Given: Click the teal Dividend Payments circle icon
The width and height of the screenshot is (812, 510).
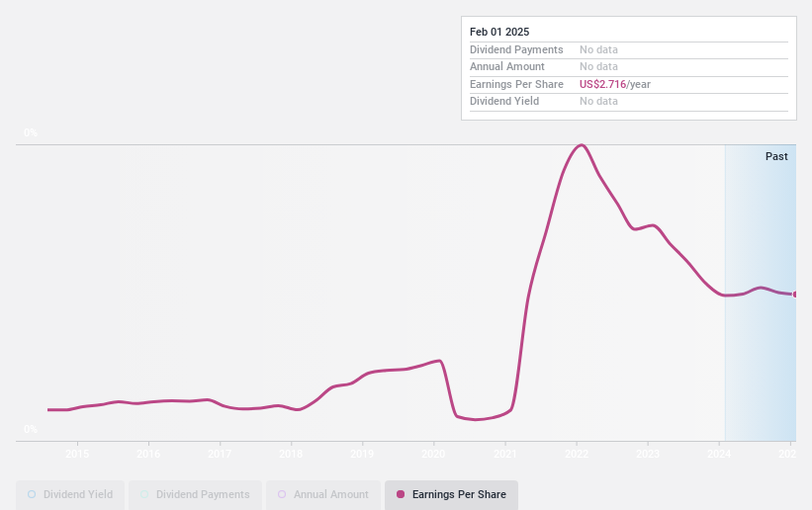Looking at the screenshot, I should point(144,494).
